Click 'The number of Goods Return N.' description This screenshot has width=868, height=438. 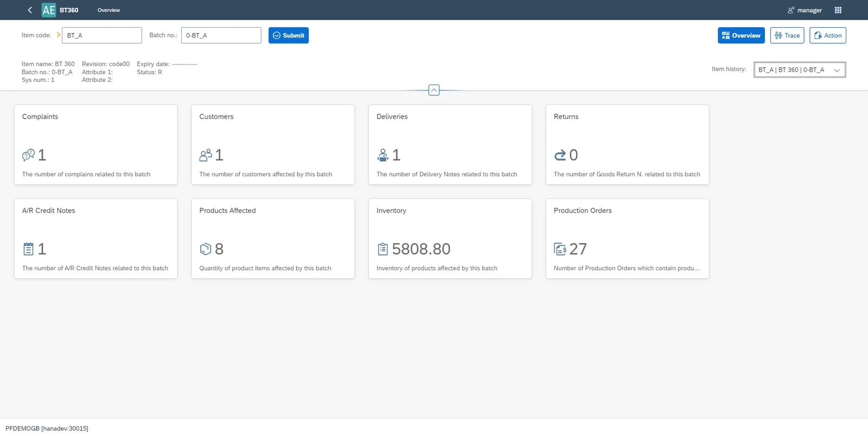point(627,174)
